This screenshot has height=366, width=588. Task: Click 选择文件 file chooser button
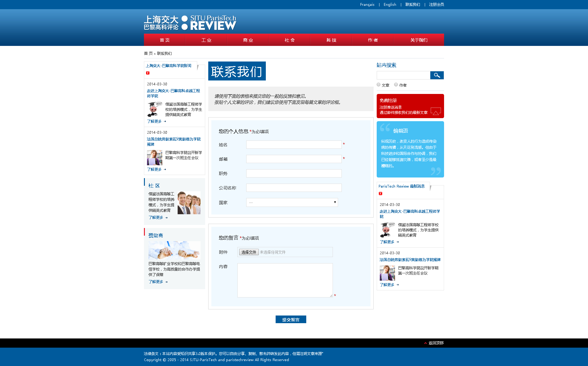coord(249,252)
